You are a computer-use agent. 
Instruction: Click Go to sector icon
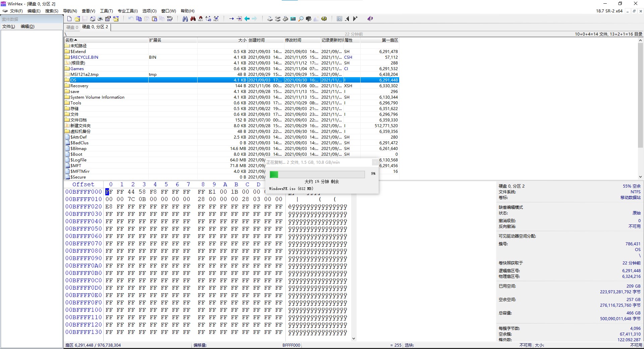click(x=239, y=19)
